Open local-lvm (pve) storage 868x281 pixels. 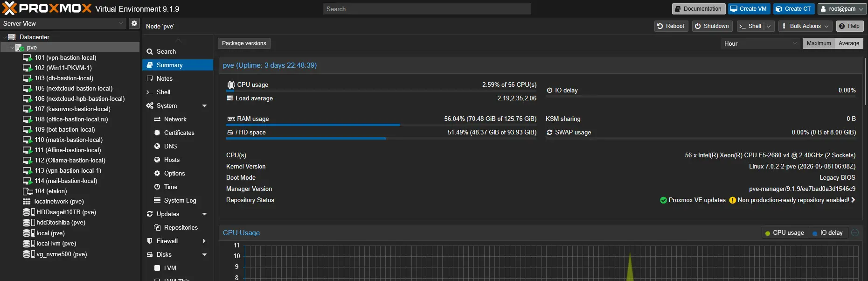[x=56, y=243]
